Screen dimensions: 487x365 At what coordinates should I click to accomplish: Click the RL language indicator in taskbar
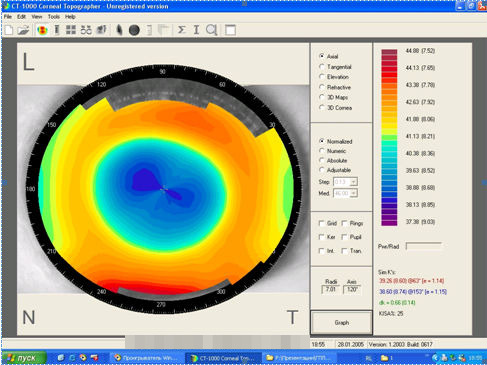[x=369, y=358]
